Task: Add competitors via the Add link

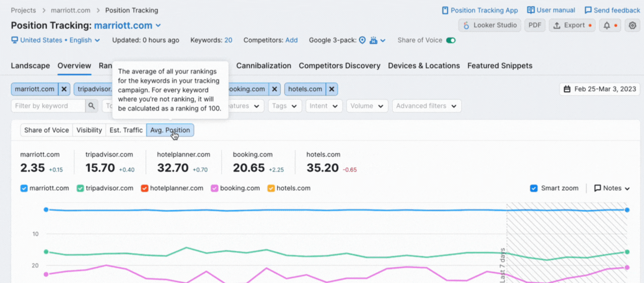Action: 291,40
